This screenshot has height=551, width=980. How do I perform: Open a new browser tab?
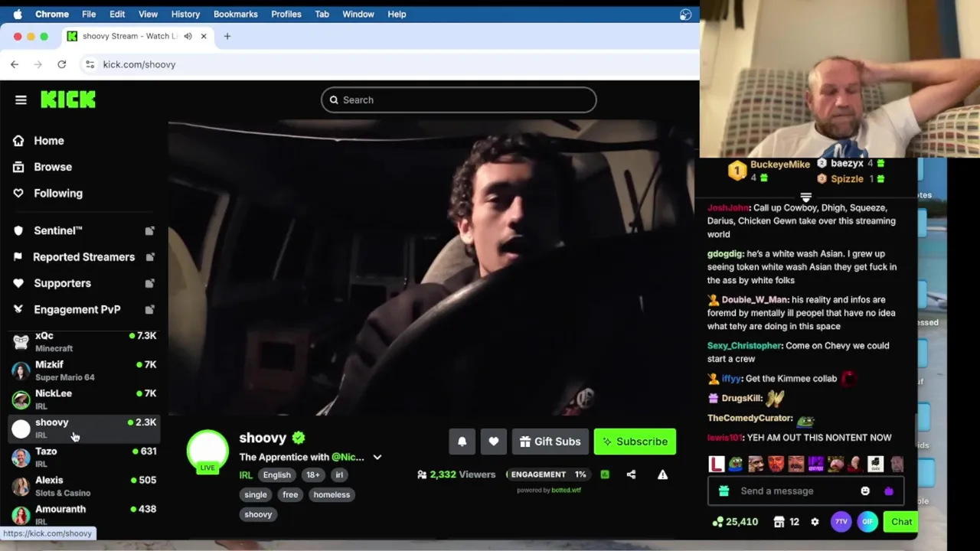(x=227, y=36)
